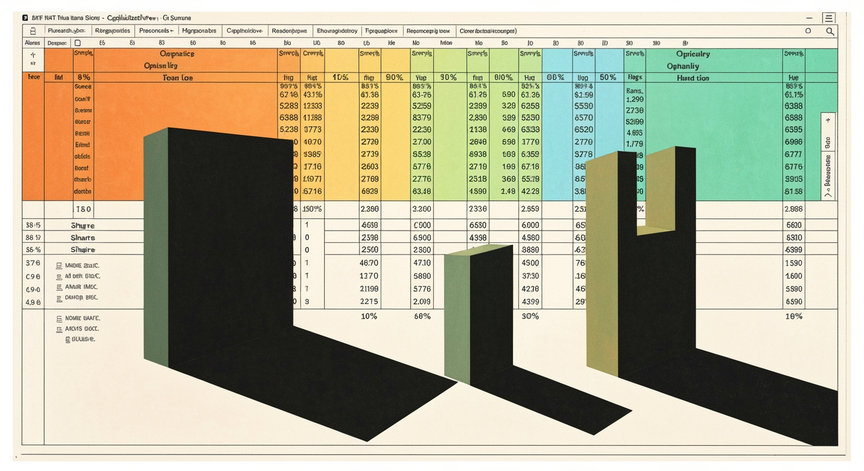Open the "Tipequapioex" menu

pyautogui.click(x=381, y=31)
